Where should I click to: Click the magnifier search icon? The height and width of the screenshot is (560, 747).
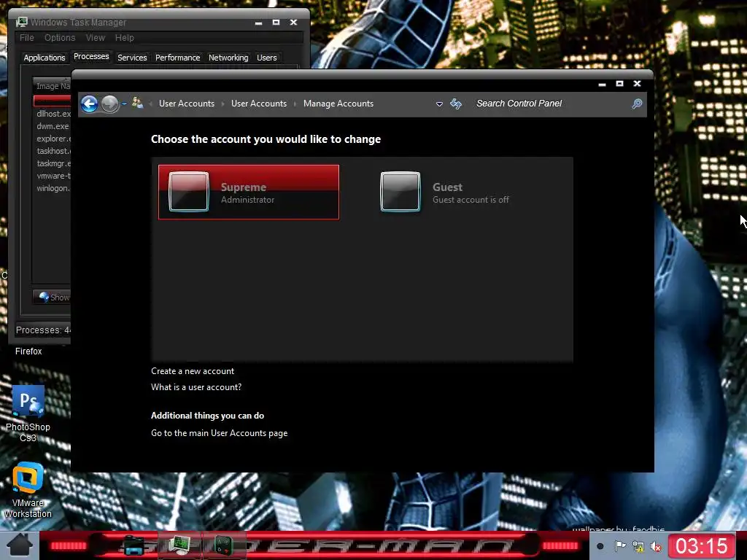click(x=637, y=104)
